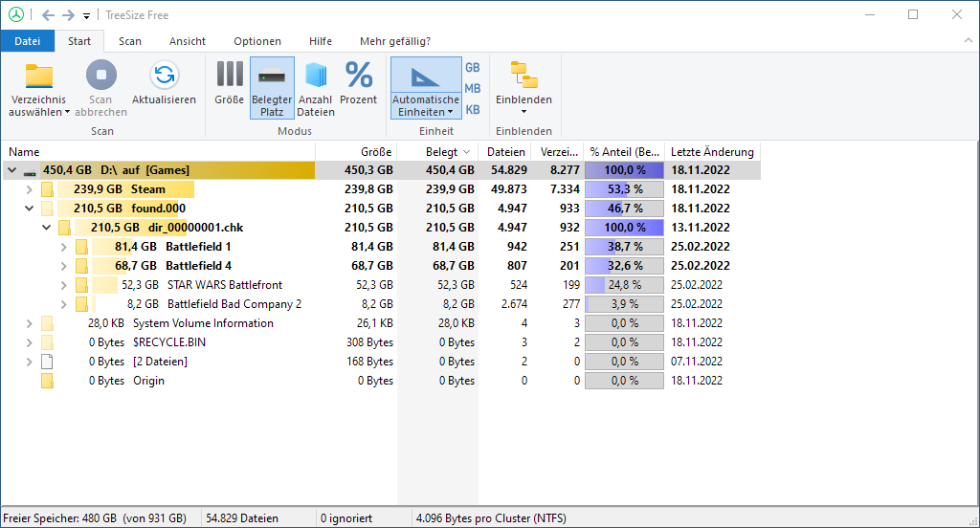Click the Battlefield 4 folder icon
The image size is (980, 528).
(x=82, y=266)
